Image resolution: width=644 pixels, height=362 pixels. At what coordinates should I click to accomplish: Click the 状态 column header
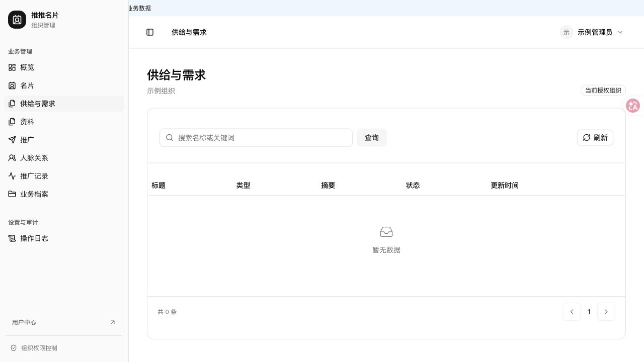click(x=413, y=186)
